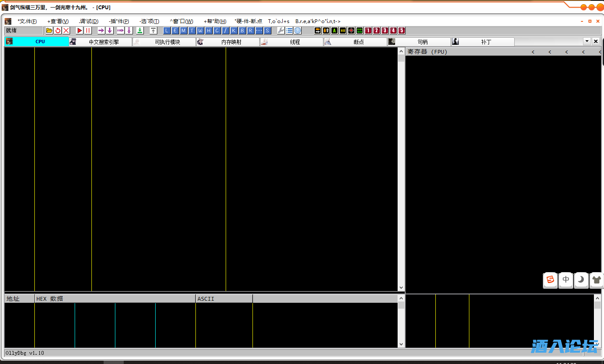
Task: Click the disassembly pane scrollbar down arrow
Action: pos(401,288)
